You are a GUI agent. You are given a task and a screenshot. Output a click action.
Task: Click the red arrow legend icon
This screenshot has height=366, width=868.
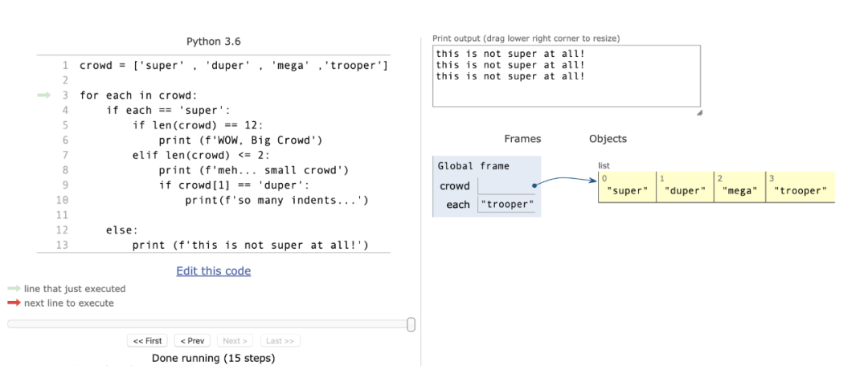pyautogui.click(x=14, y=303)
